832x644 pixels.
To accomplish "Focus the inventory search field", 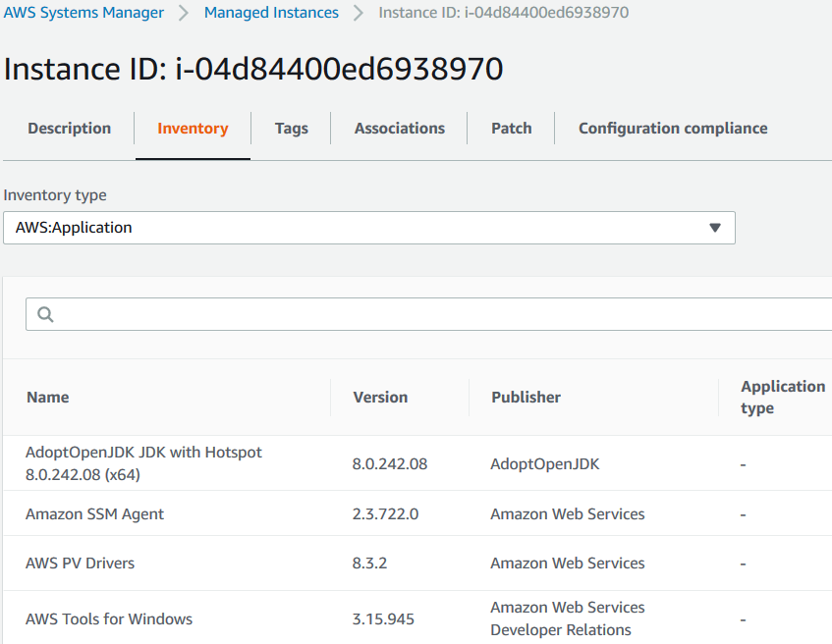I will pos(428,314).
